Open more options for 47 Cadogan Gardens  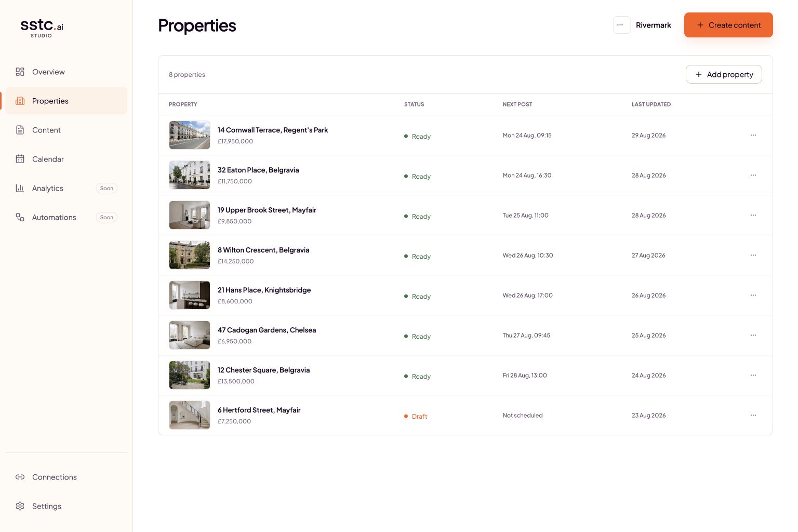tap(753, 335)
